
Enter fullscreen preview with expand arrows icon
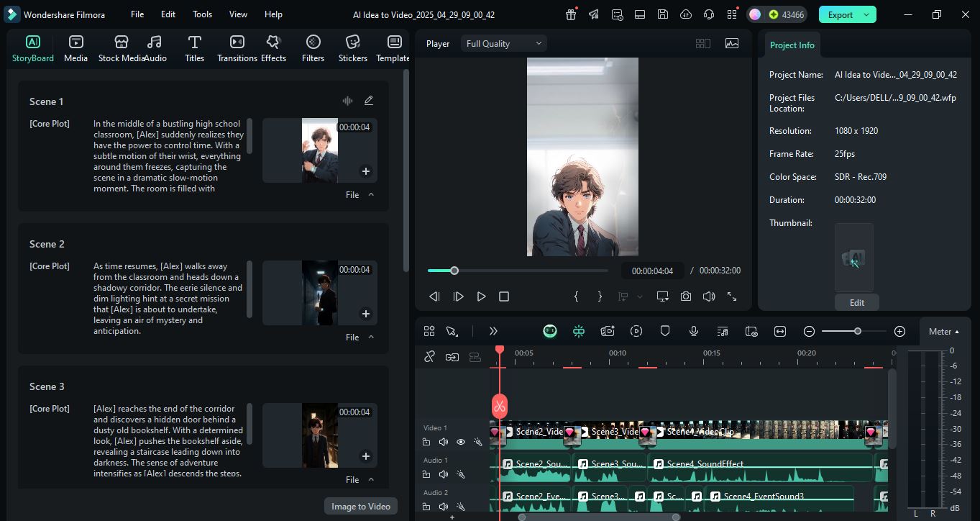click(732, 296)
